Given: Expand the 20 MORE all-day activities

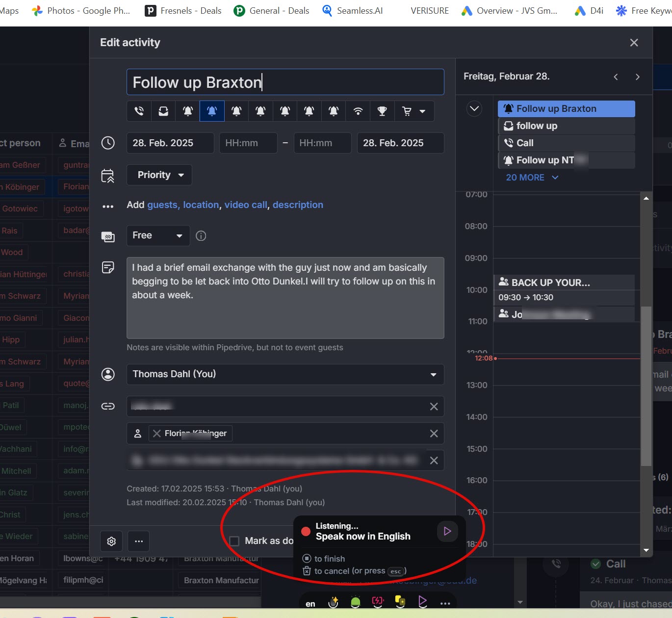Looking at the screenshot, I should point(532,178).
